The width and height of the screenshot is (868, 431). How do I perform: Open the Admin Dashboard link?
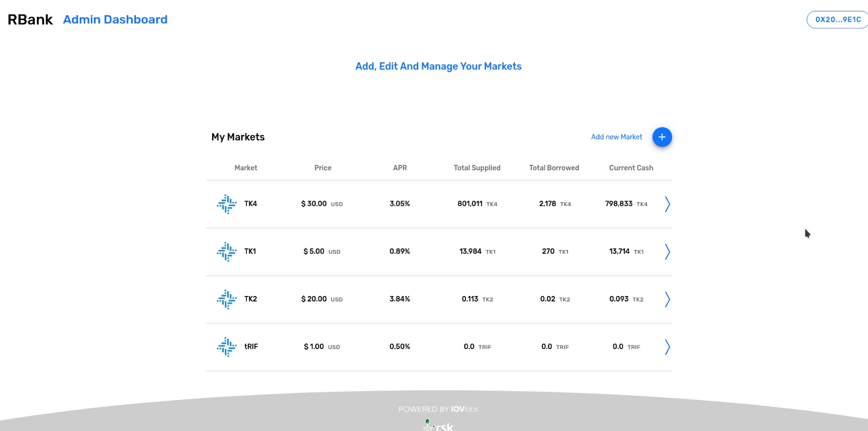(x=115, y=20)
